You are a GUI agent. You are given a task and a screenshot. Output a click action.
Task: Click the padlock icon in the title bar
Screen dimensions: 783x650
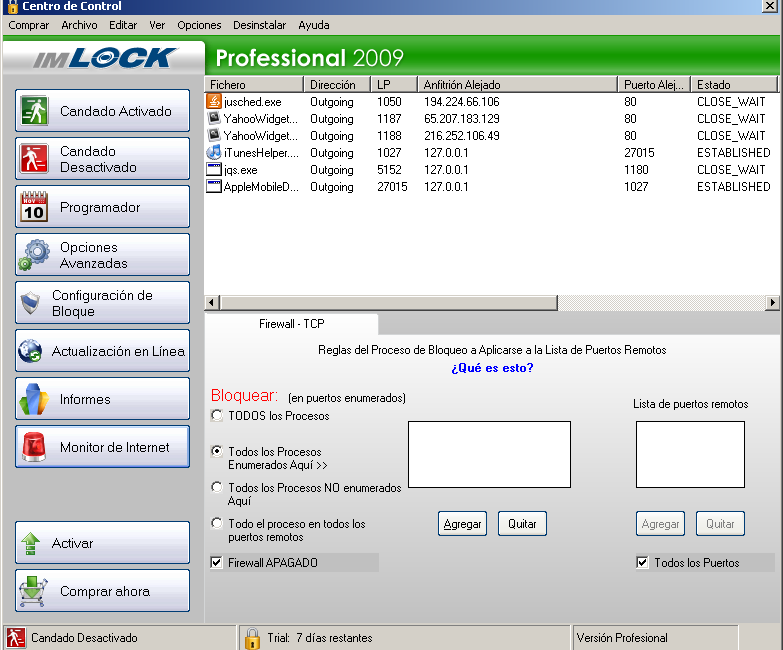[12, 6]
